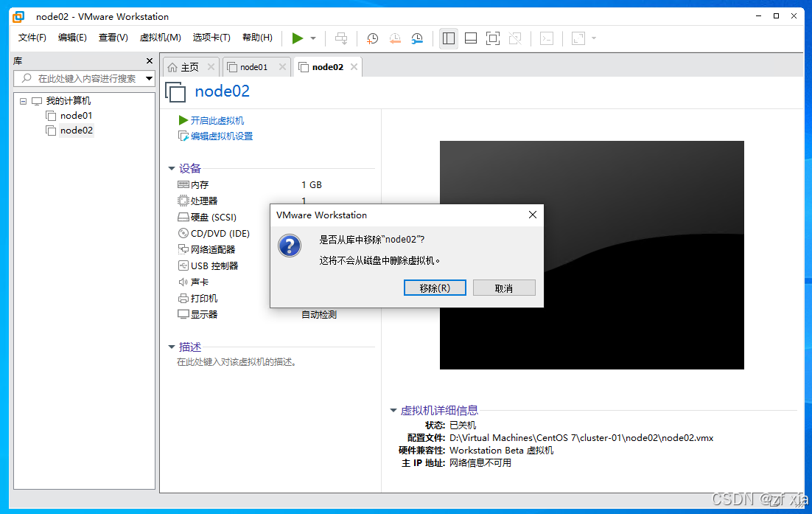This screenshot has height=514, width=812.
Task: Take a snapshot using the clock-plus icon
Action: click(372, 38)
